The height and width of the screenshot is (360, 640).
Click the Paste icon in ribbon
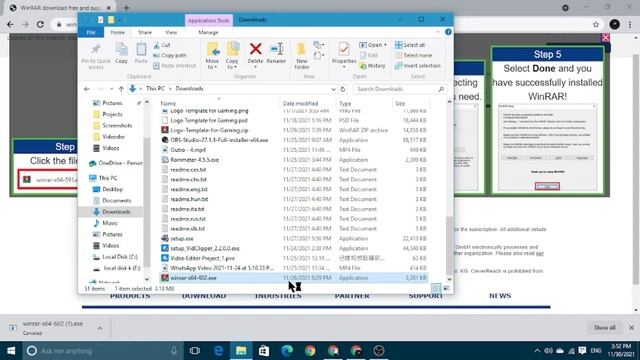pyautogui.click(x=141, y=49)
